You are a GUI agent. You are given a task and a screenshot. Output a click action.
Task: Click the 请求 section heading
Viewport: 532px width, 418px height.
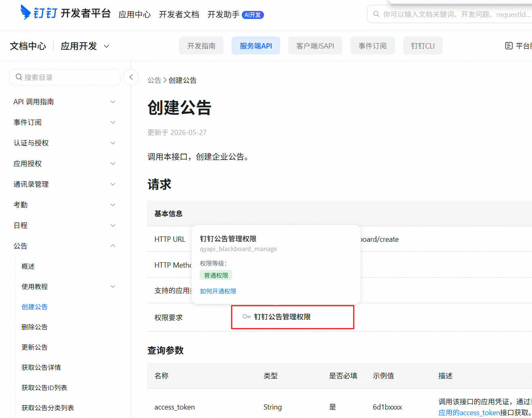coord(159,185)
